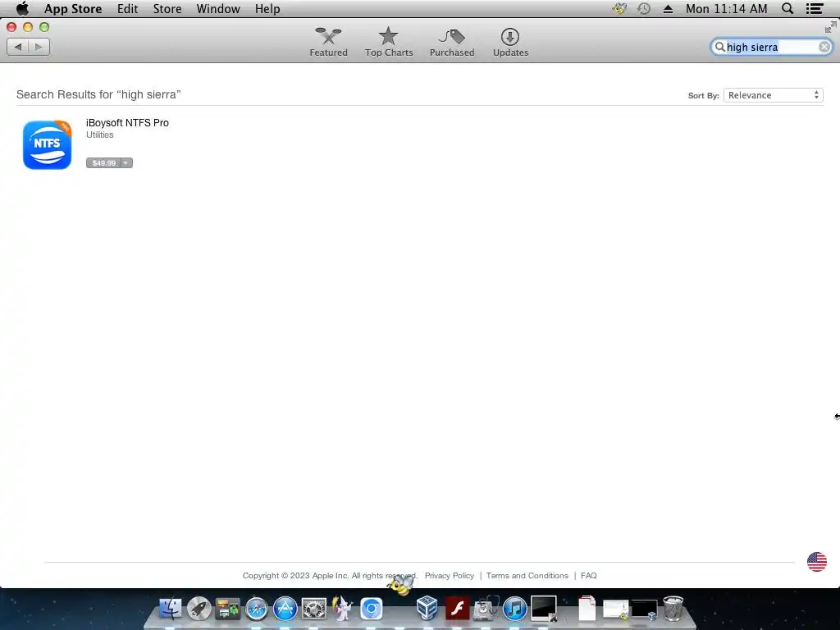Click the Mon 11:14 AM clock
Viewport: 840px width, 630px height.
pyautogui.click(x=727, y=8)
